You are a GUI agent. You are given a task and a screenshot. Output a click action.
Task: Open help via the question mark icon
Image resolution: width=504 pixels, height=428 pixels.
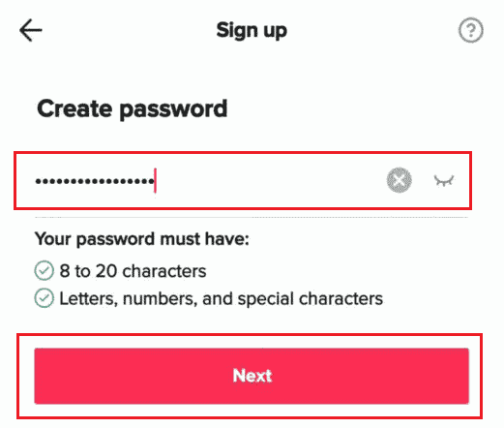[470, 30]
